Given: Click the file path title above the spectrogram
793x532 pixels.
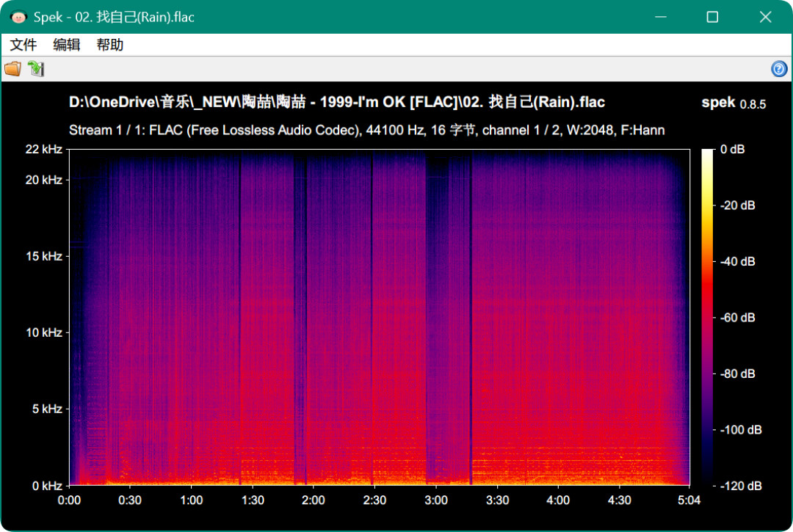Looking at the screenshot, I should (337, 102).
